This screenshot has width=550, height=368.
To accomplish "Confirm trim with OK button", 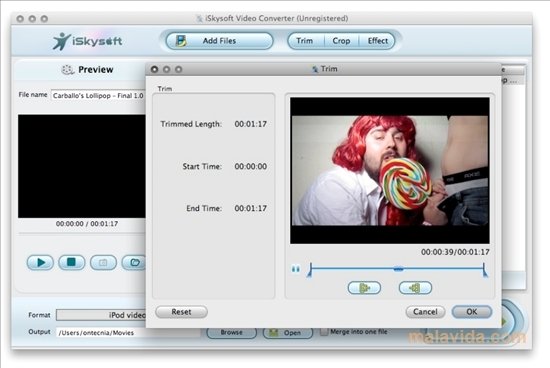I will tap(471, 312).
